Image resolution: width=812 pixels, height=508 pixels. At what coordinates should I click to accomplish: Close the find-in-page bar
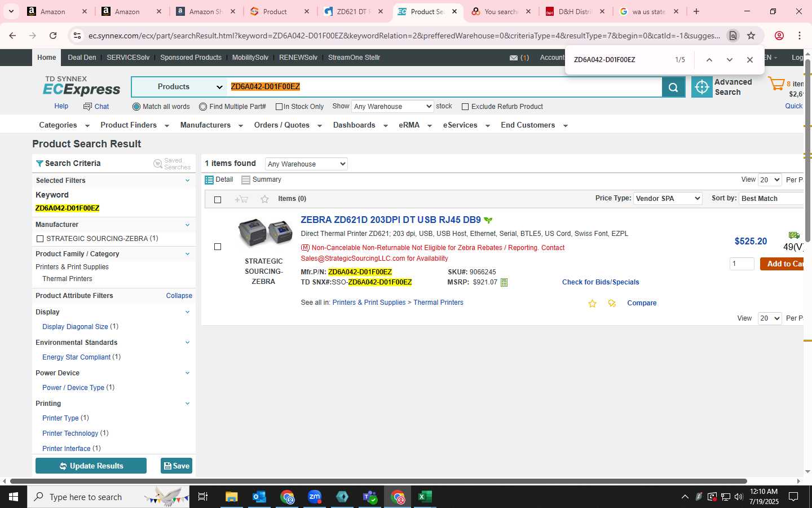[749, 60]
